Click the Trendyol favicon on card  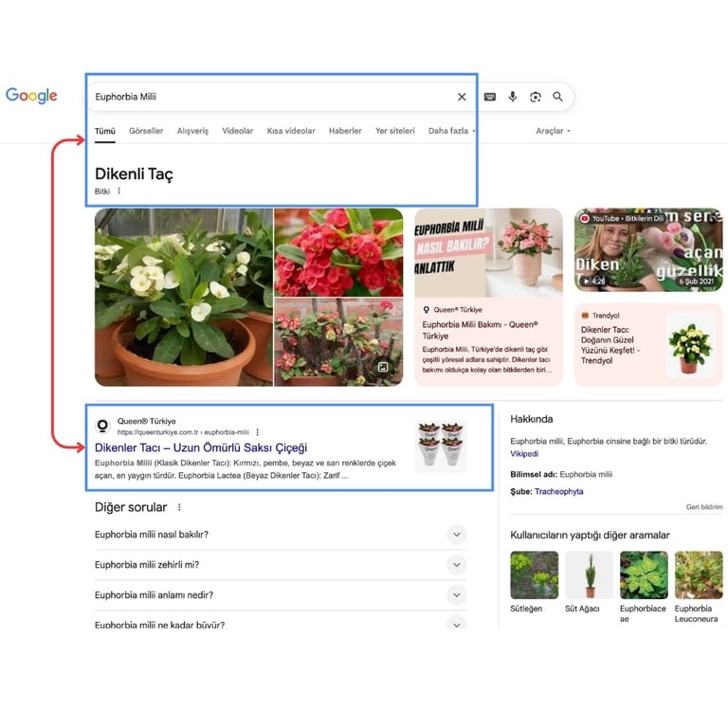pos(585,316)
